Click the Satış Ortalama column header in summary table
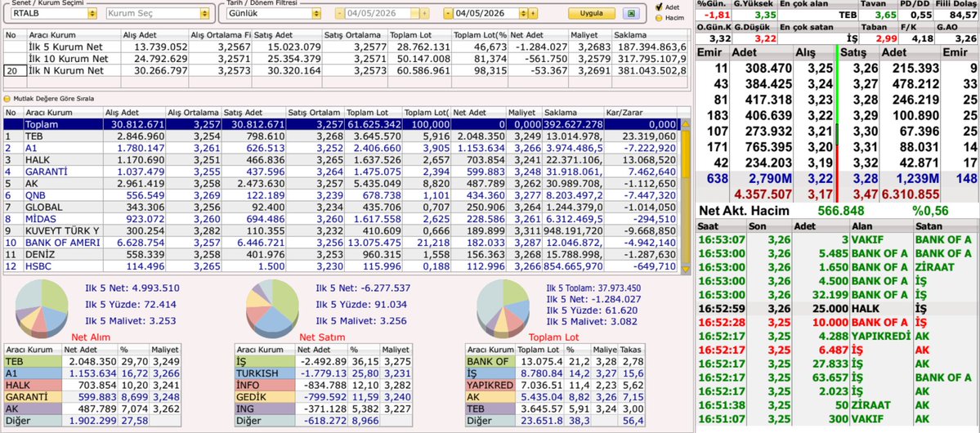The width and height of the screenshot is (980, 433). point(355,35)
